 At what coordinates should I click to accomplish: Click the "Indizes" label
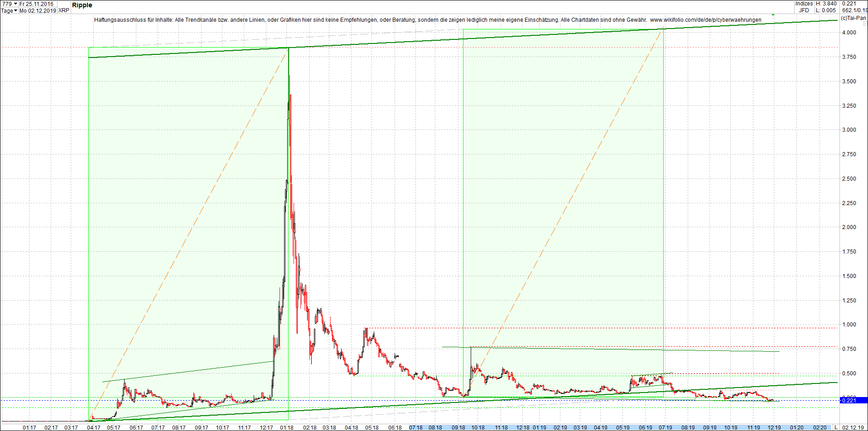pos(805,4)
